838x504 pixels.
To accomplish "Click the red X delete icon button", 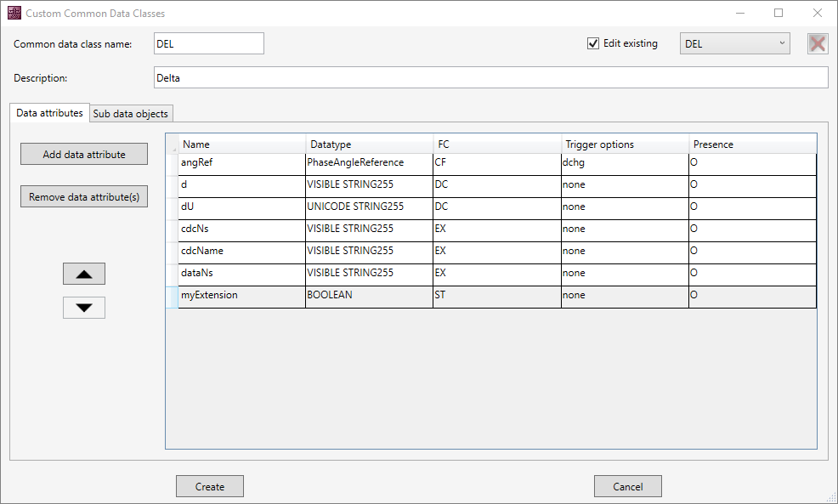I will (x=818, y=44).
